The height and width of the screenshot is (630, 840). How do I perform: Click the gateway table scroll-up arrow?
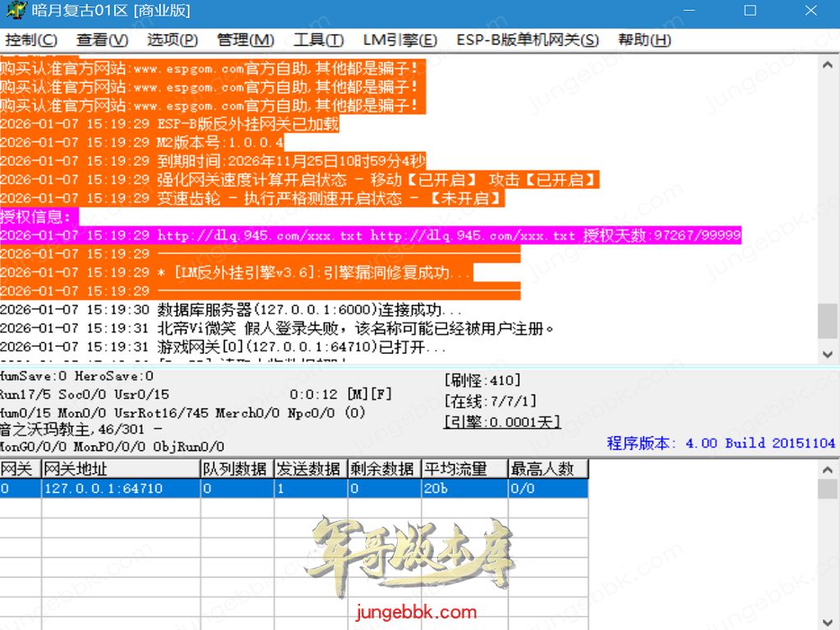point(829,469)
